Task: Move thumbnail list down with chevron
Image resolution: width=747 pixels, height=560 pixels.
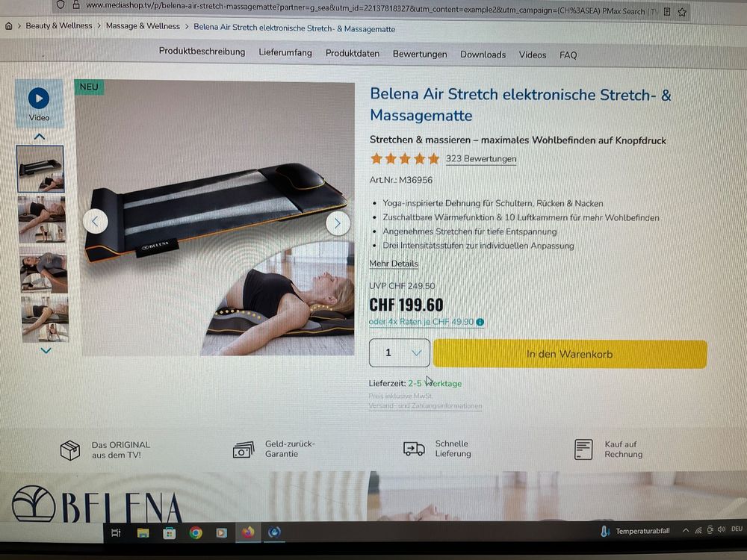Action: 46,350
